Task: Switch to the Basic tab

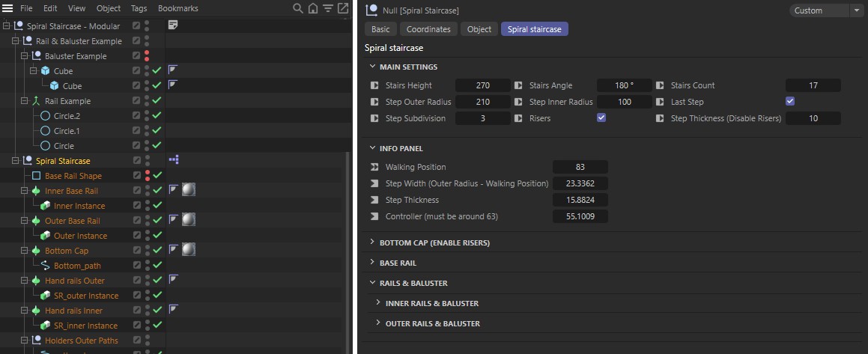Action: coord(380,29)
